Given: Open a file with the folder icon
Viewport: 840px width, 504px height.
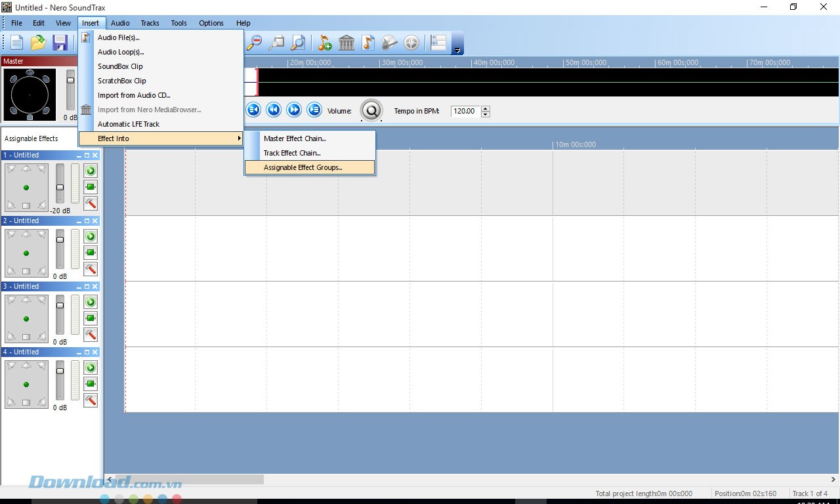Looking at the screenshot, I should (x=38, y=43).
